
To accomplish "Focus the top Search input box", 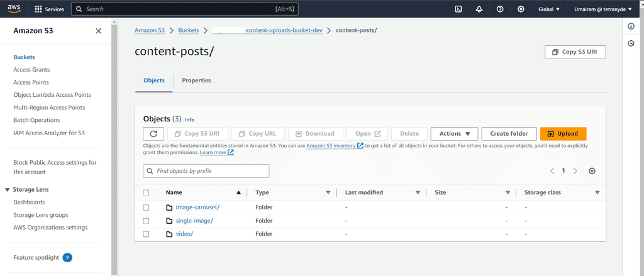I will (x=185, y=9).
